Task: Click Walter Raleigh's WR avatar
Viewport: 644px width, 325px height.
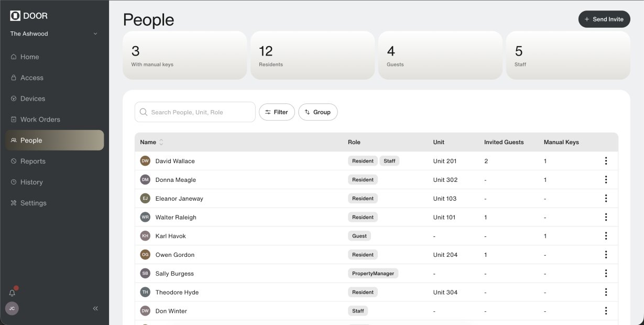Action: (145, 217)
